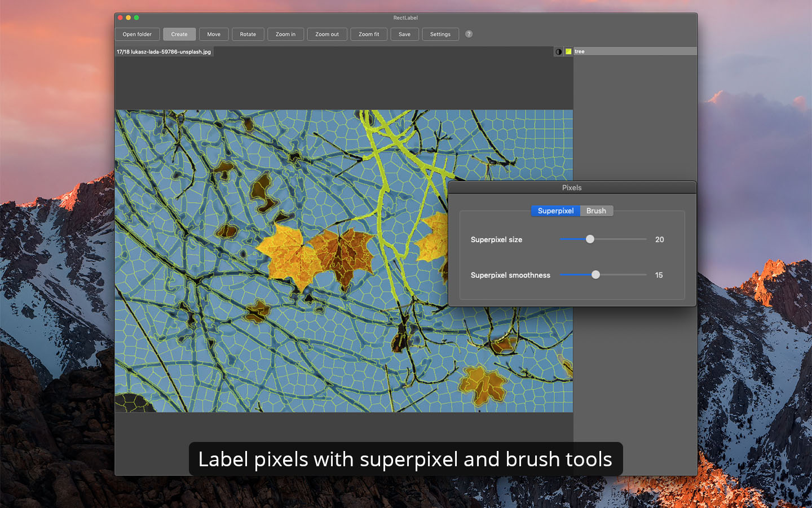Switch to the Superpixel tab
The image size is (812, 508).
pos(555,211)
